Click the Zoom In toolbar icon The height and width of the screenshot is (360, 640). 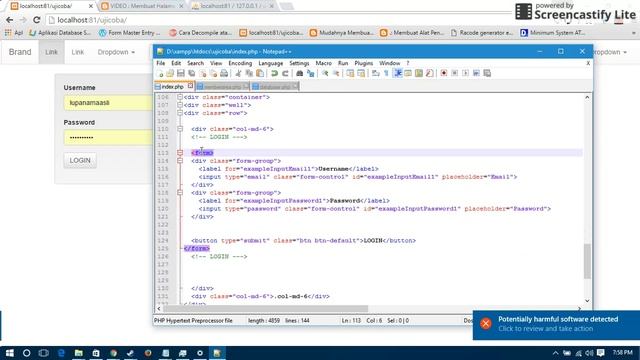325,73
